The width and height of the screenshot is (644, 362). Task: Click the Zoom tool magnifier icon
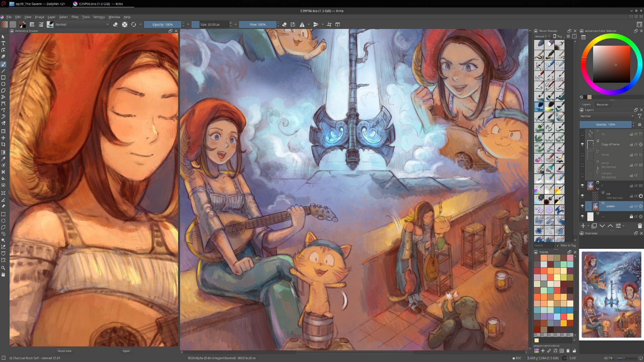[3, 268]
